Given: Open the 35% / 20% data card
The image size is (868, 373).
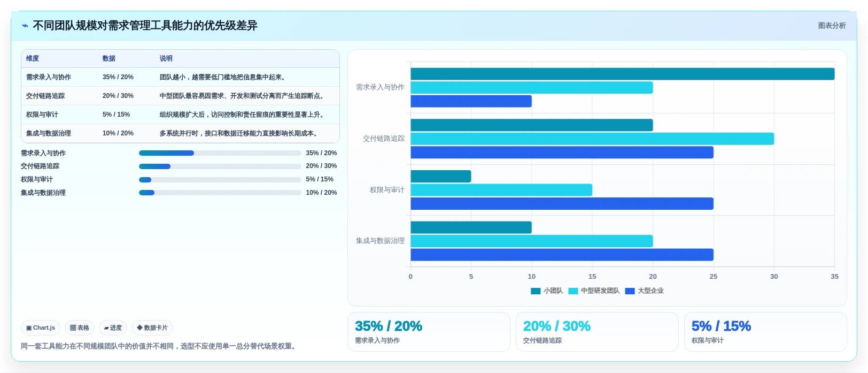Looking at the screenshot, I should [429, 332].
